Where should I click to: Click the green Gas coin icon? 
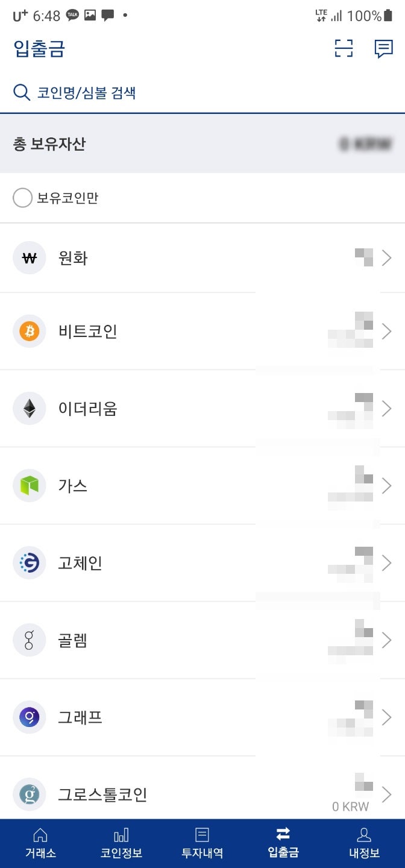(x=28, y=485)
